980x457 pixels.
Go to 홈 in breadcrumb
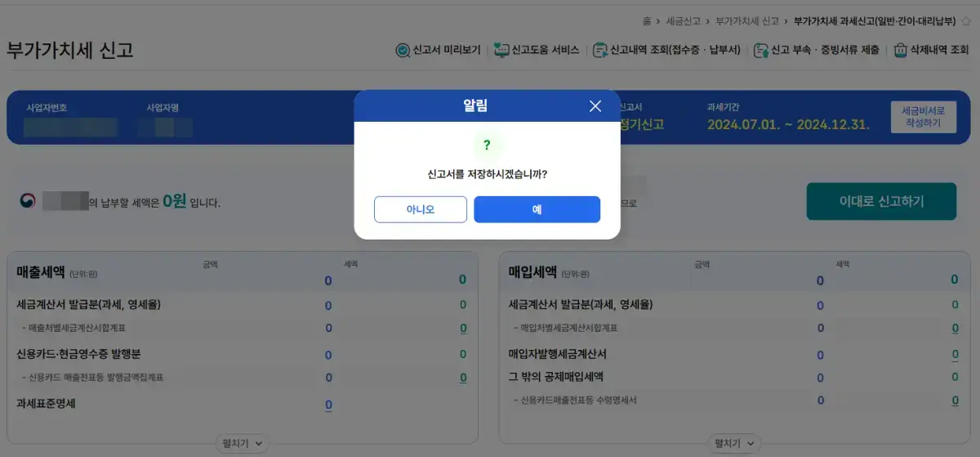647,21
